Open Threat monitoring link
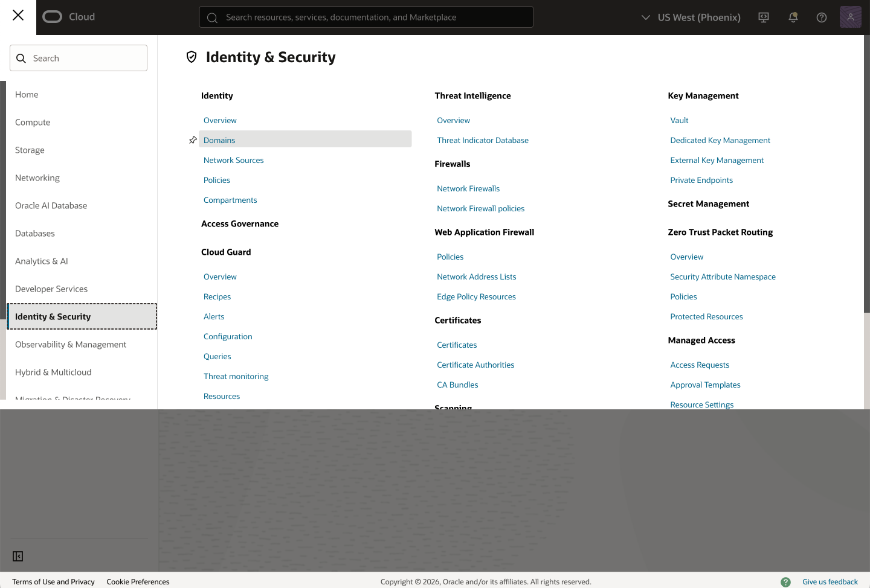 (x=236, y=377)
